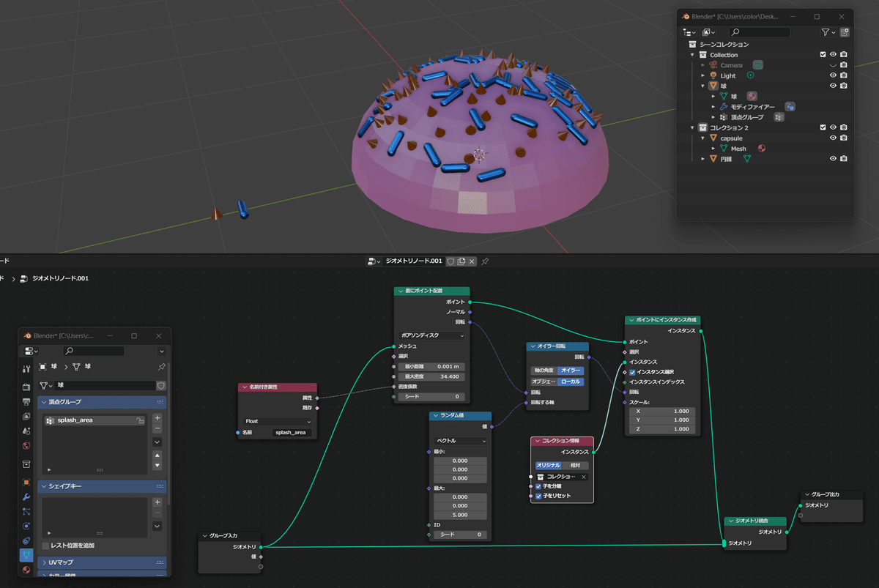Image resolution: width=879 pixels, height=588 pixels.
Task: Clear the collection field in コレクション情報
Action: click(584, 477)
